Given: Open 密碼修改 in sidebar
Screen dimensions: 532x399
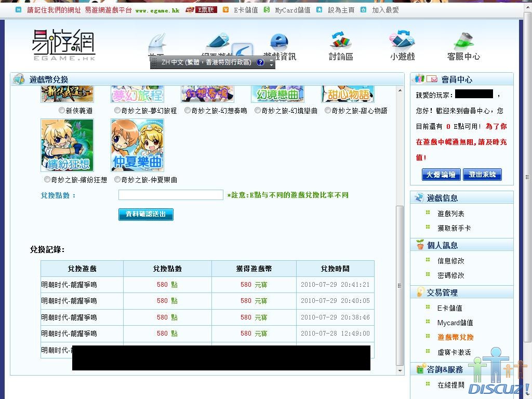Looking at the screenshot, I should 450,275.
